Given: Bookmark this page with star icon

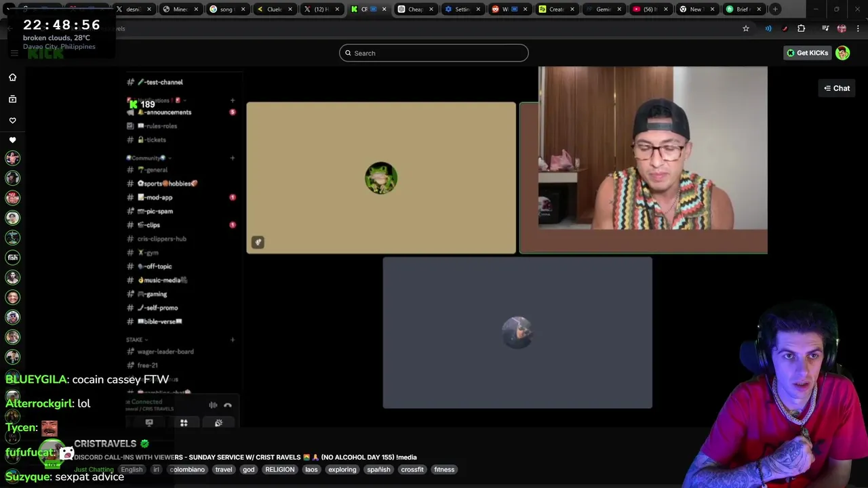Looking at the screenshot, I should [746, 28].
